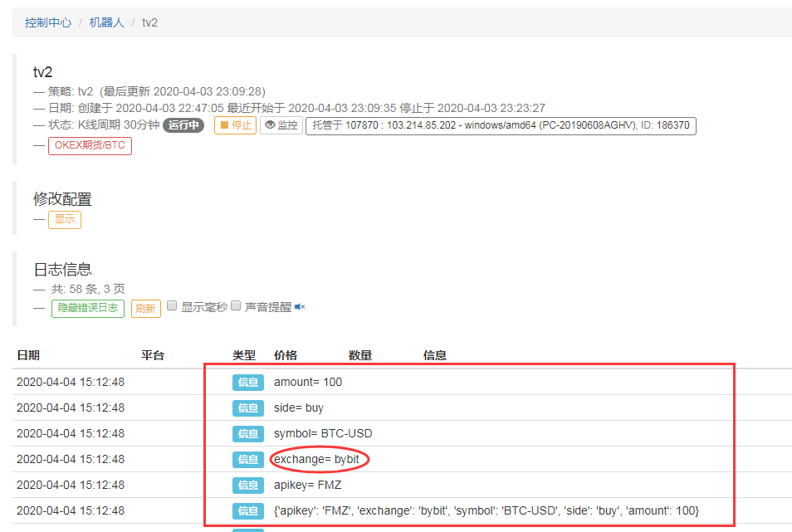Viewport: 792px width, 532px height.
Task: Click the 信息 badge on the exchange= bybit row
Action: tap(248, 459)
